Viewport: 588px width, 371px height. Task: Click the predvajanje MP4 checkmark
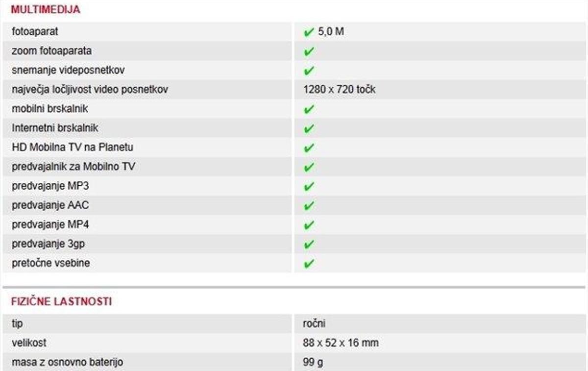pos(308,225)
